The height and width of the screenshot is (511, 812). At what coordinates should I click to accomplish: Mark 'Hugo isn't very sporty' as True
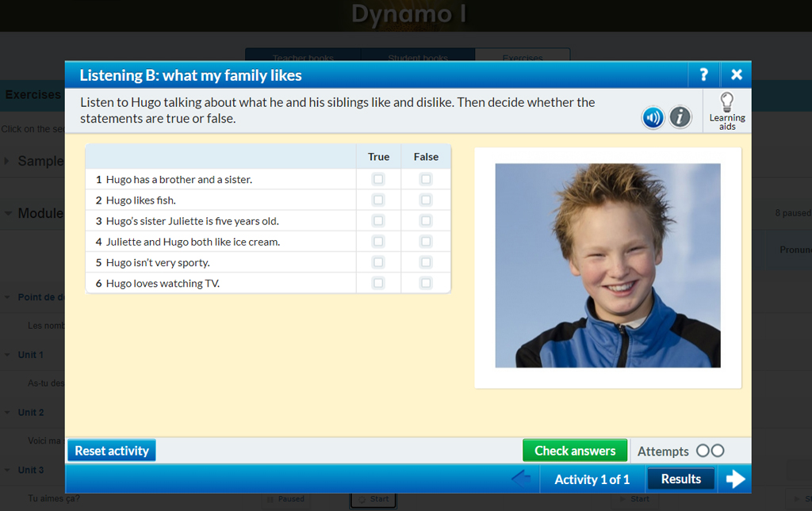pos(378,262)
